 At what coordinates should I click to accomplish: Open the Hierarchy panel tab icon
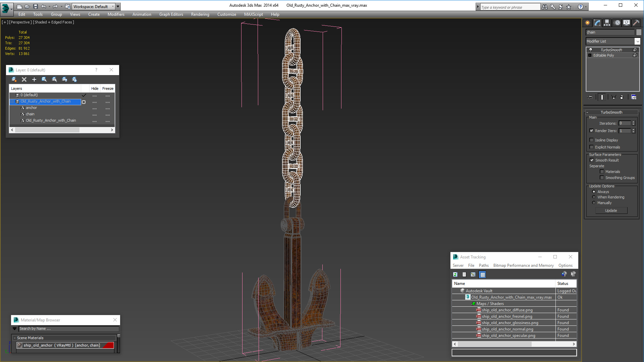[x=607, y=23]
